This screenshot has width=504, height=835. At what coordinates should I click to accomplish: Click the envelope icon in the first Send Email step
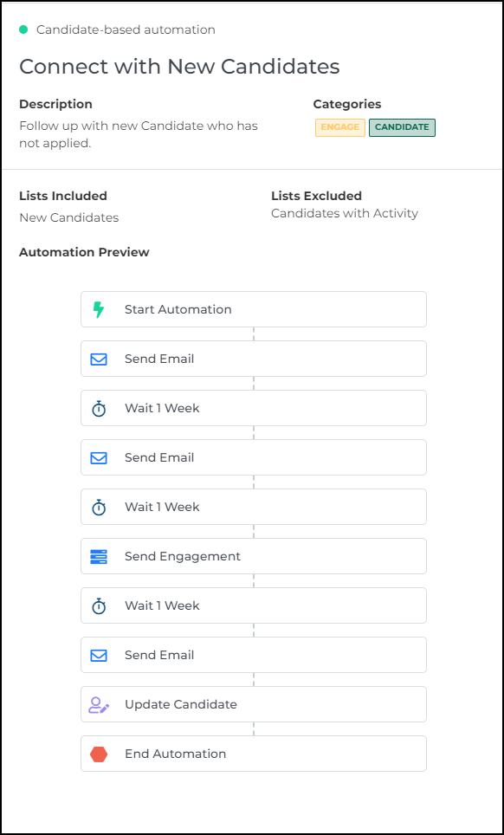tap(99, 359)
